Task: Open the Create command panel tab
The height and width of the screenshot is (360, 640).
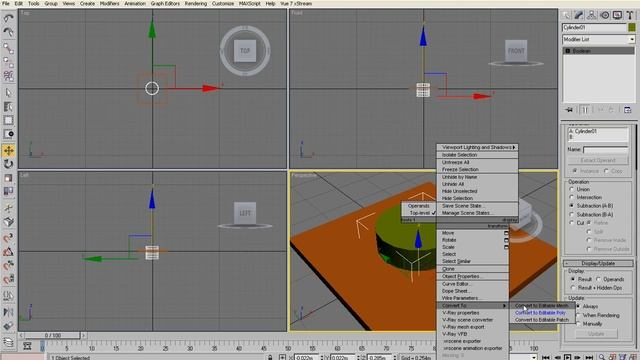Action: point(566,16)
